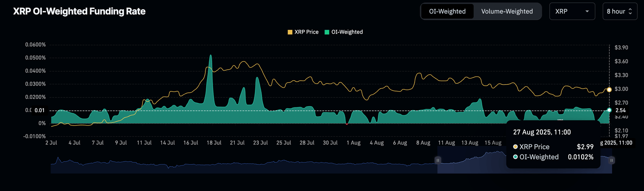
Task: Select the OI-Weighted tab
Action: point(447,11)
